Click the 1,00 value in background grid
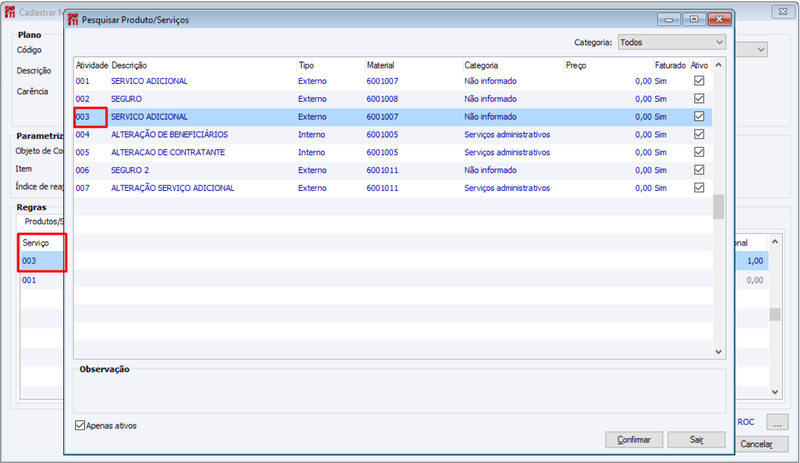The width and height of the screenshot is (800, 463). click(x=755, y=261)
